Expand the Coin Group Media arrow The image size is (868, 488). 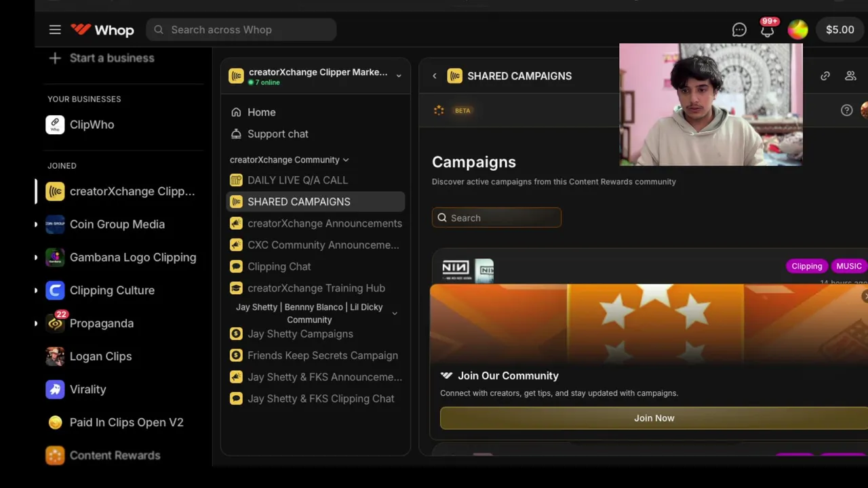(x=36, y=224)
